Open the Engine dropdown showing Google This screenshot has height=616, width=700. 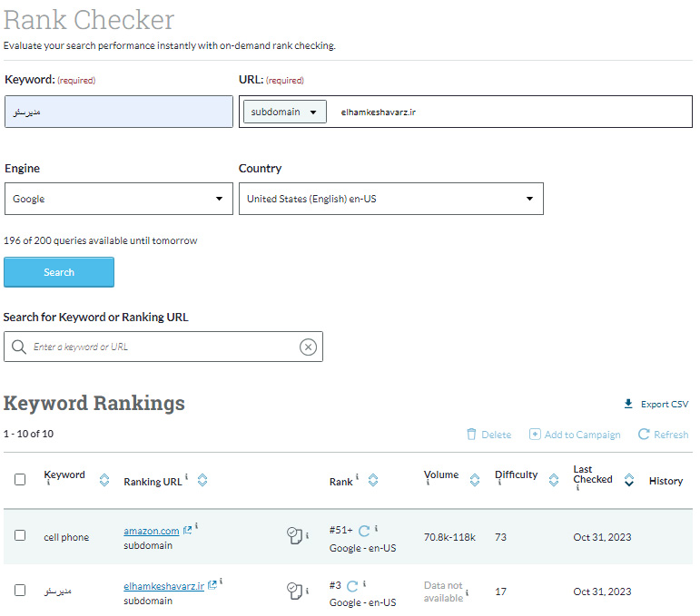[118, 199]
